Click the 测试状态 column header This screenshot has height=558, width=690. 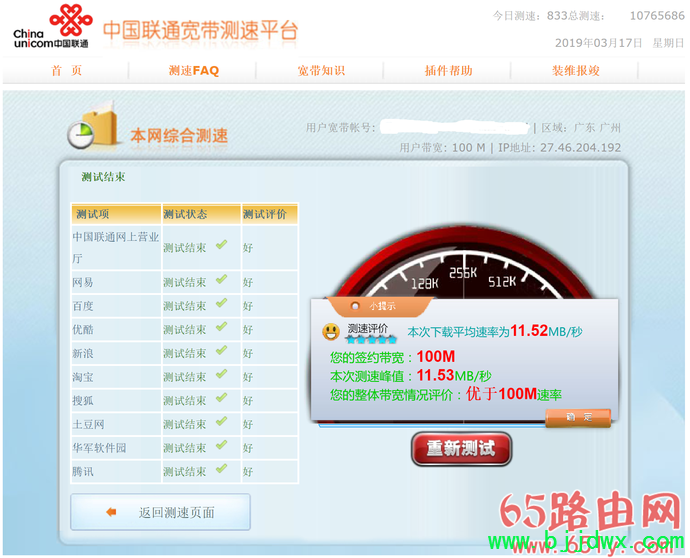201,214
